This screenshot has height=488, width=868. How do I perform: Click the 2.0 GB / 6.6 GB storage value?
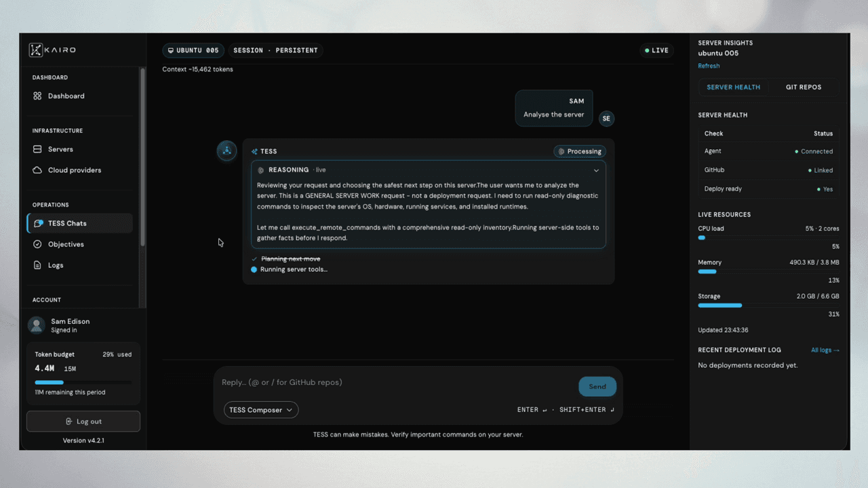pyautogui.click(x=818, y=297)
